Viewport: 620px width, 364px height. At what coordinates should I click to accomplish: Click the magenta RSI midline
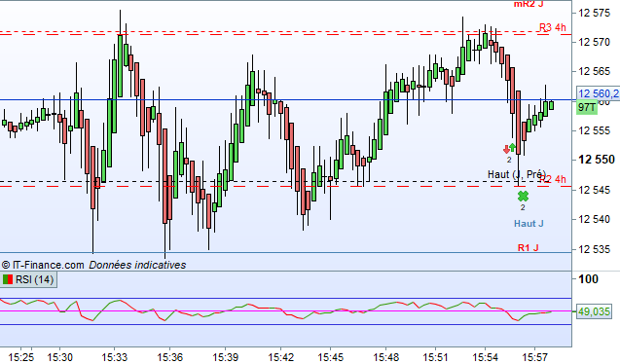286,311
